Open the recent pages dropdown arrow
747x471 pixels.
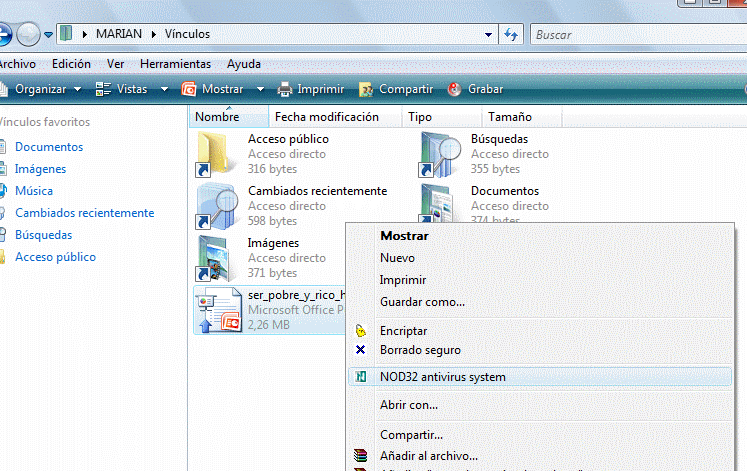coord(49,35)
